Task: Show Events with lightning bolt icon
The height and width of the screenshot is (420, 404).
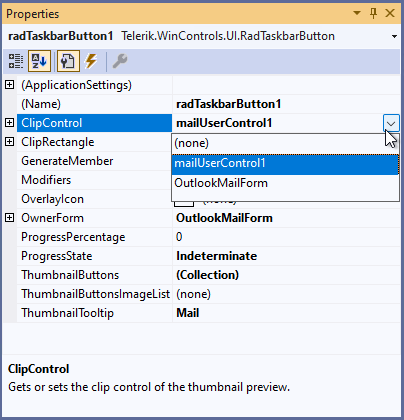Action: 91,61
